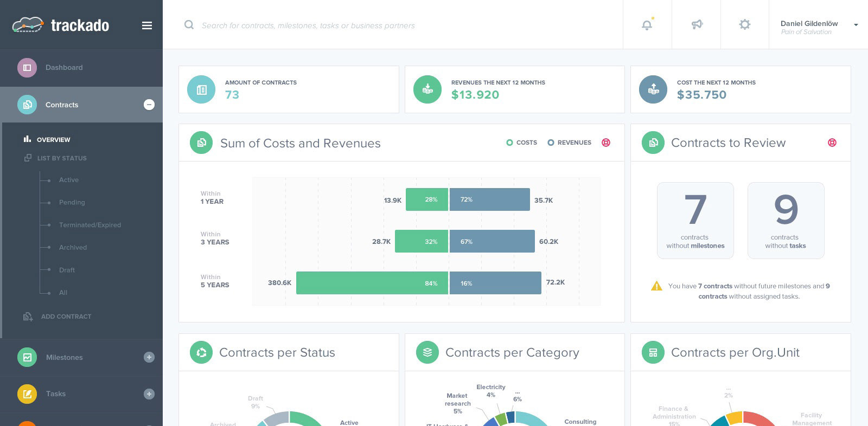This screenshot has width=868, height=426.
Task: Open Active contracts list
Action: click(x=69, y=180)
